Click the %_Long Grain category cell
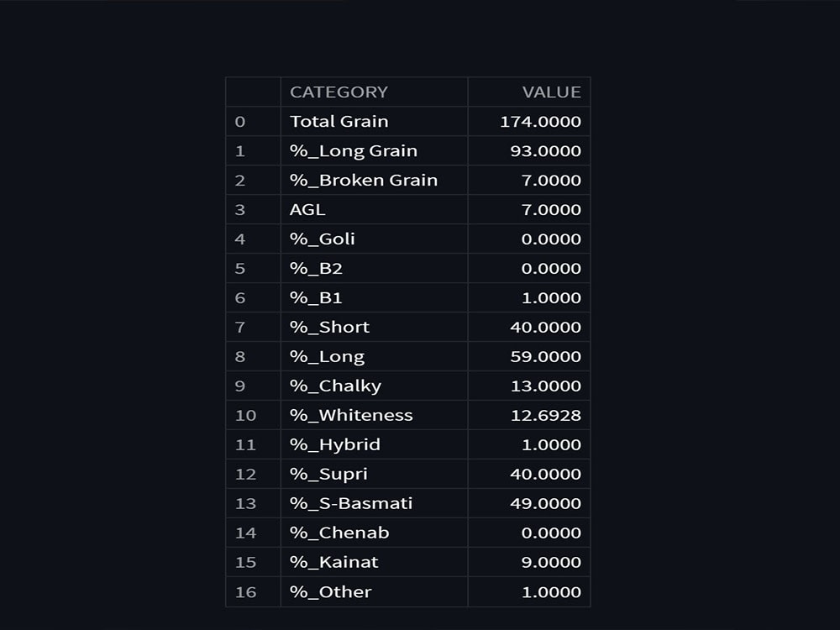This screenshot has height=630, width=840. [354, 151]
